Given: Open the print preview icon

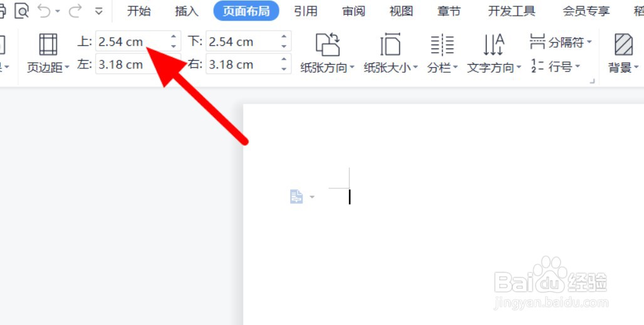Looking at the screenshot, I should (22, 11).
